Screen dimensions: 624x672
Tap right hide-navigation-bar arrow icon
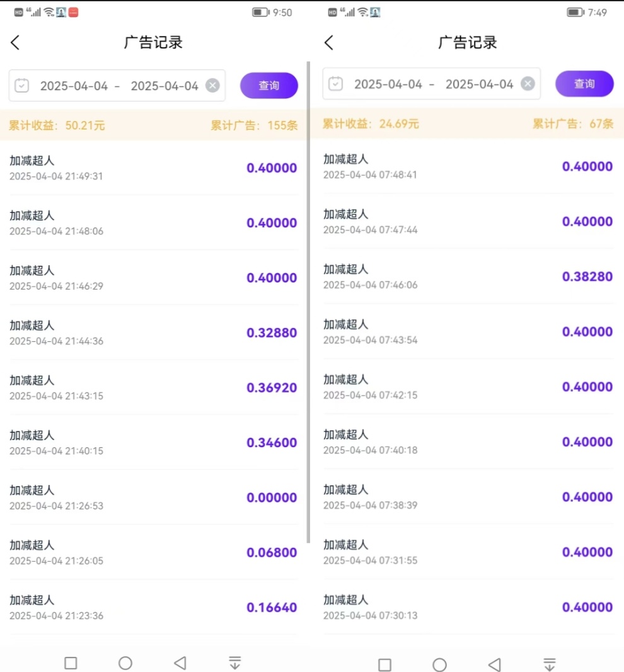click(550, 664)
